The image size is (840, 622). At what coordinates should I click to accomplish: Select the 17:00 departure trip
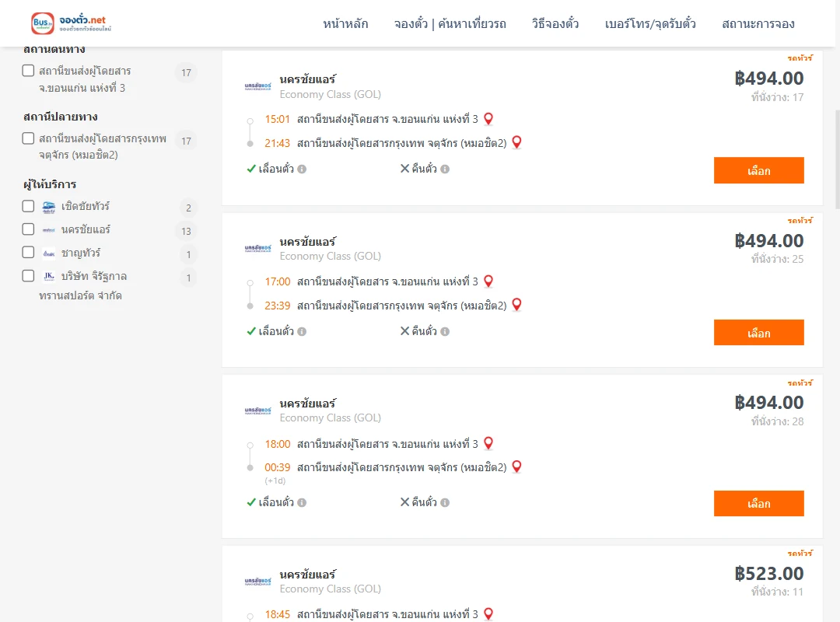click(758, 333)
